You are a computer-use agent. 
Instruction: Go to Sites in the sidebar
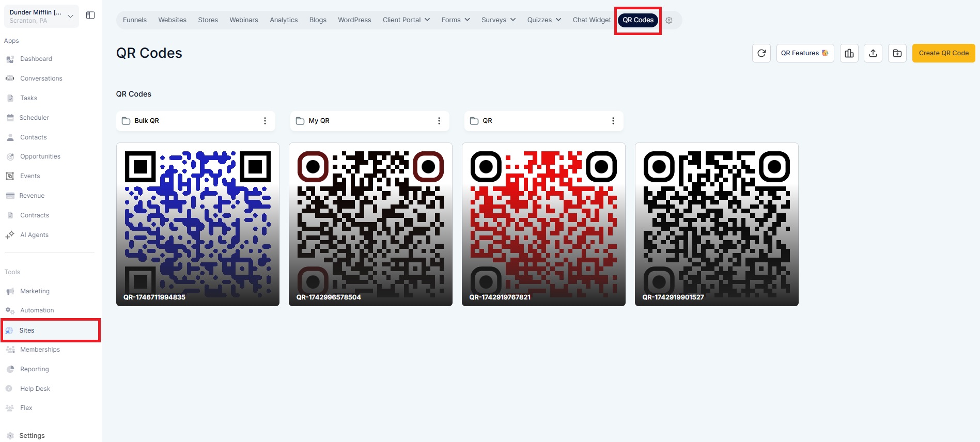point(51,330)
